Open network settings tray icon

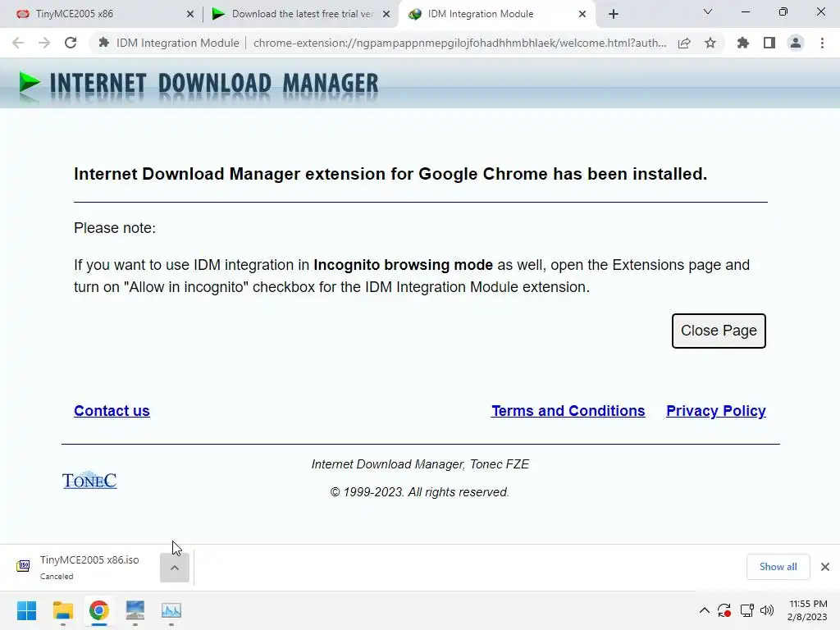(746, 610)
